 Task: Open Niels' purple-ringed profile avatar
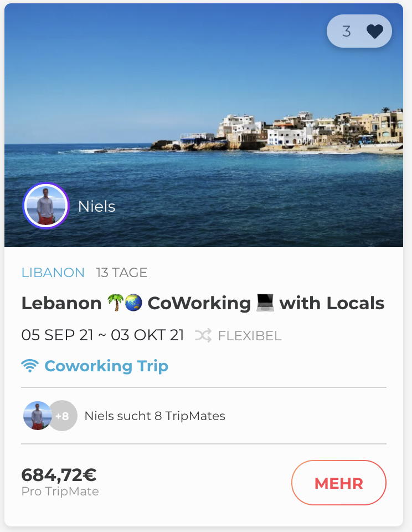(x=45, y=206)
